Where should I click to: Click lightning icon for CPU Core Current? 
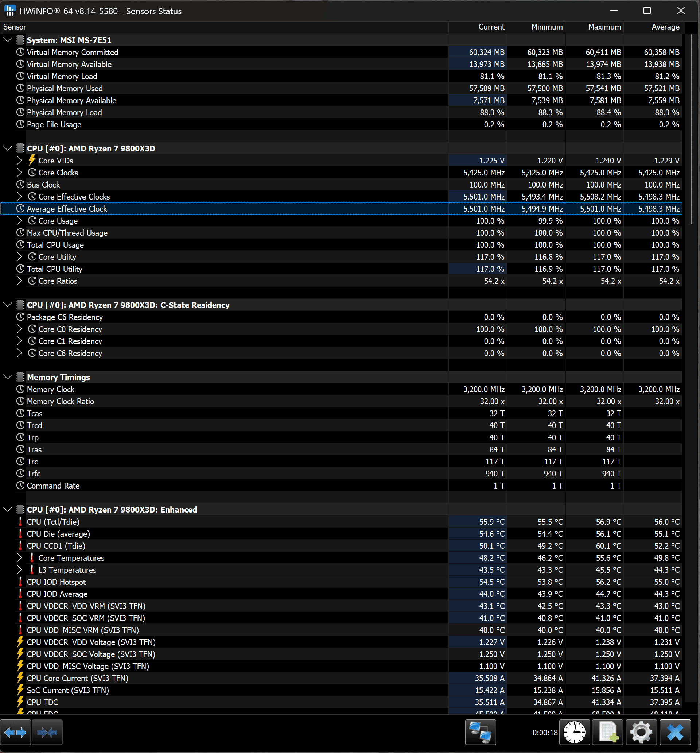click(20, 678)
